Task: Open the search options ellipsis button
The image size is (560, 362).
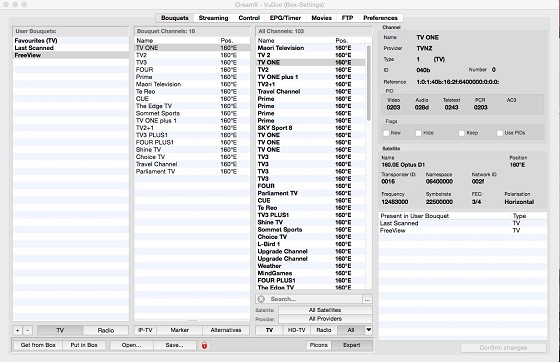Action: click(367, 299)
